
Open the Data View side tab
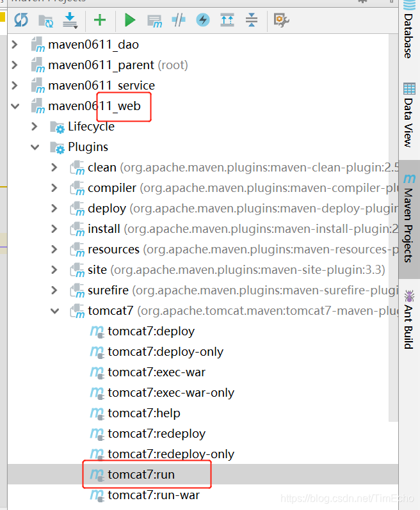coord(409,115)
